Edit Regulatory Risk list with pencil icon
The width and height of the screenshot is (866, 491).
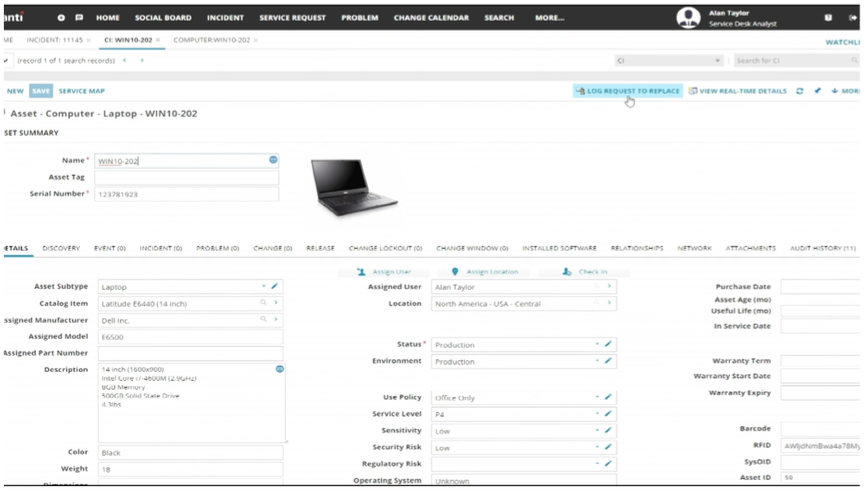[608, 463]
